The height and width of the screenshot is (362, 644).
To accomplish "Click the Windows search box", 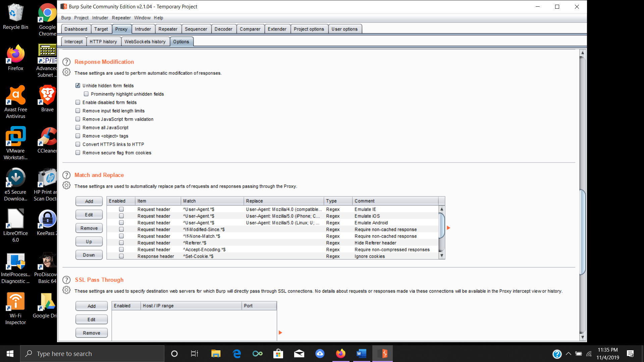I will pyautogui.click(x=92, y=354).
